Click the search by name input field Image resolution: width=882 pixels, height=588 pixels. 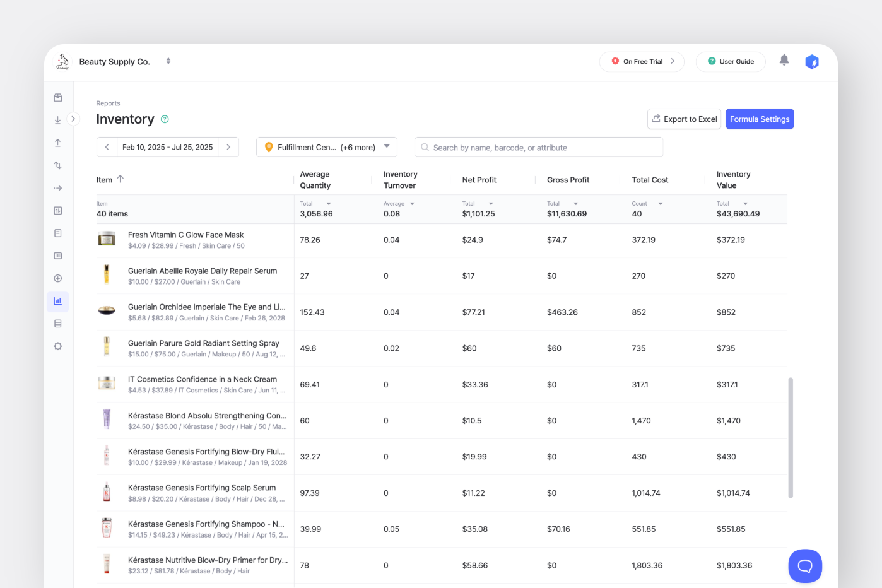539,147
